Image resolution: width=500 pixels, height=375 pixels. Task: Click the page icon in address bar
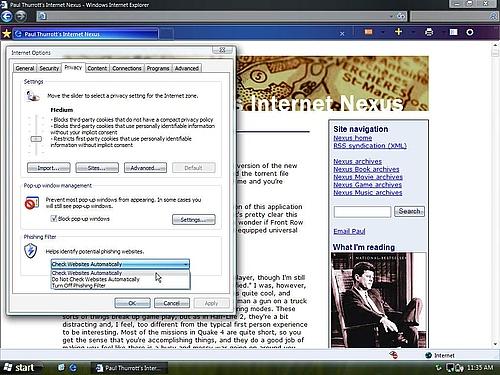pyautogui.click(x=42, y=16)
